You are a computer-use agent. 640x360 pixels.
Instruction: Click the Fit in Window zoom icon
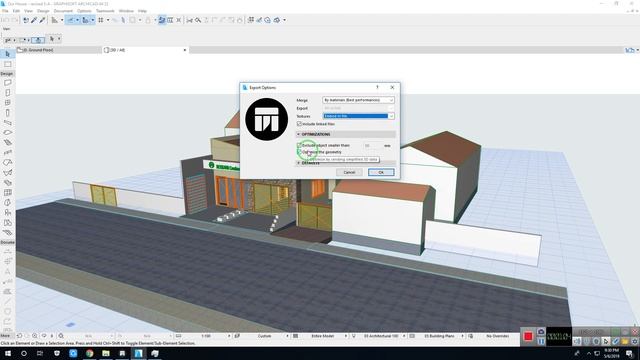tap(61, 336)
